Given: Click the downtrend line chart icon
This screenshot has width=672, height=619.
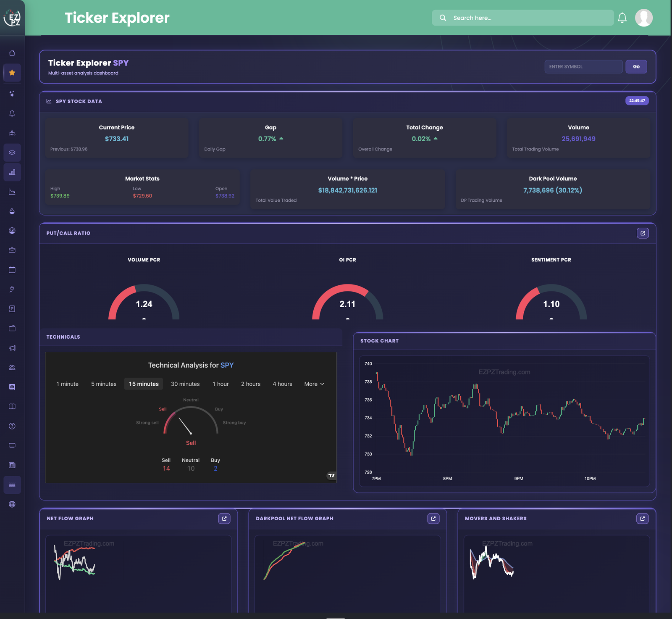Looking at the screenshot, I should pos(12,192).
